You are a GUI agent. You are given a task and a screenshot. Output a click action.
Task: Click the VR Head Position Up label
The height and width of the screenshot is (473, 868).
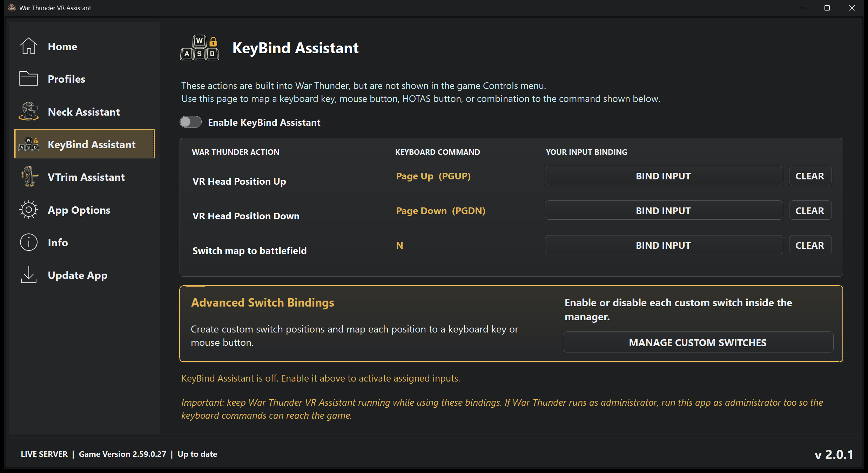(239, 181)
